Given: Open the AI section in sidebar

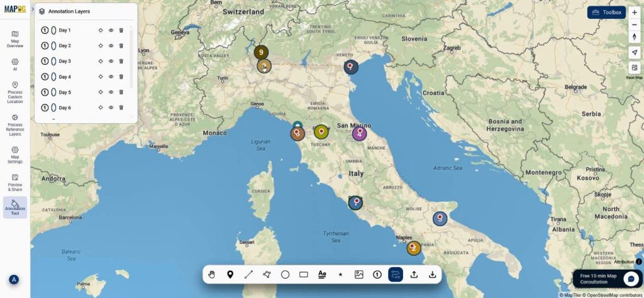Looking at the screenshot, I should pyautogui.click(x=15, y=65).
